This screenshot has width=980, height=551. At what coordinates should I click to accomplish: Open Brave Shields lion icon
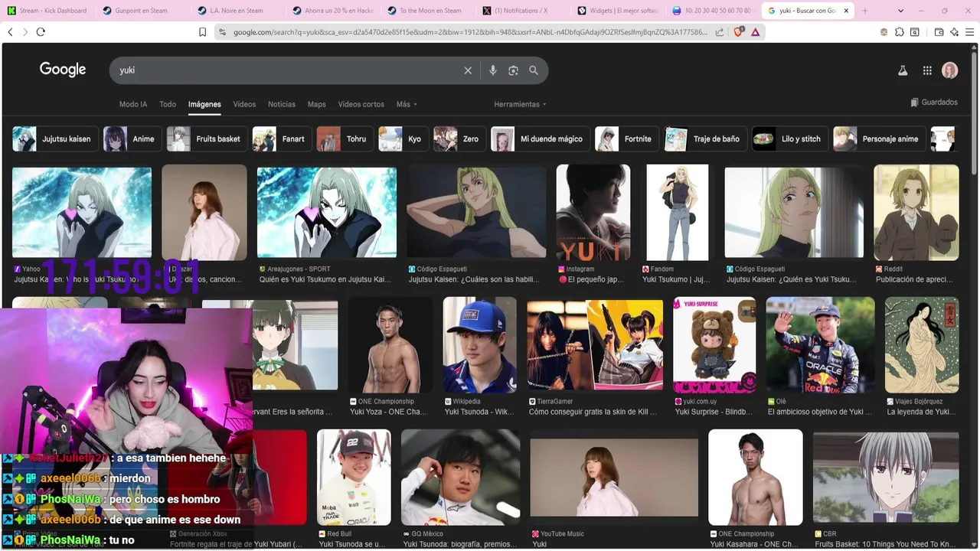(739, 32)
